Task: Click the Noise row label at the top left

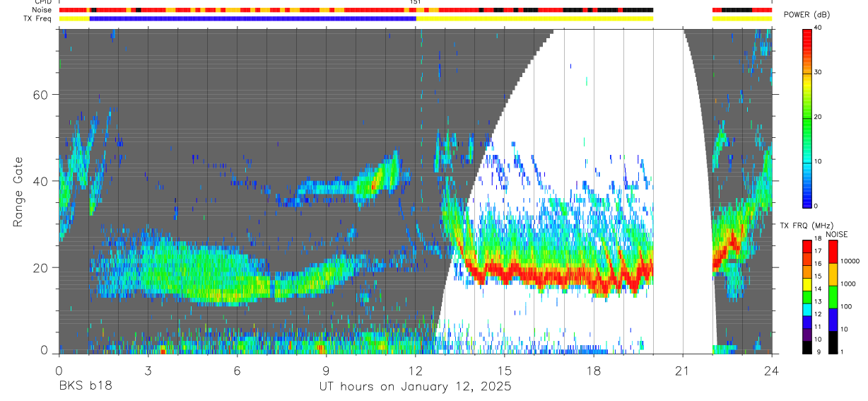Action: coord(42,10)
